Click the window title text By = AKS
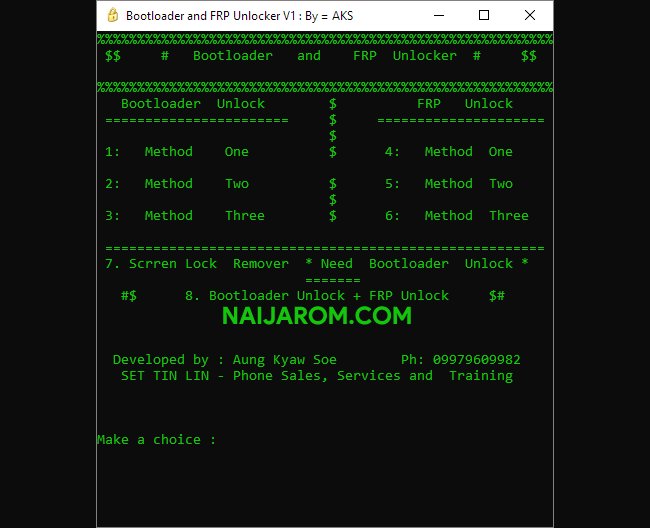The width and height of the screenshot is (650, 528). click(x=329, y=16)
